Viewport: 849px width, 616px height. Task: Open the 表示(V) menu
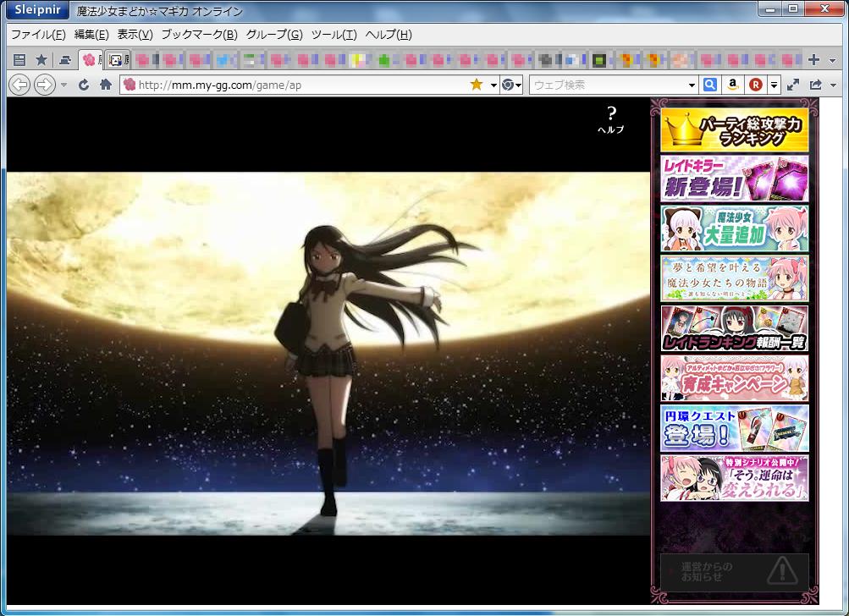(x=135, y=35)
